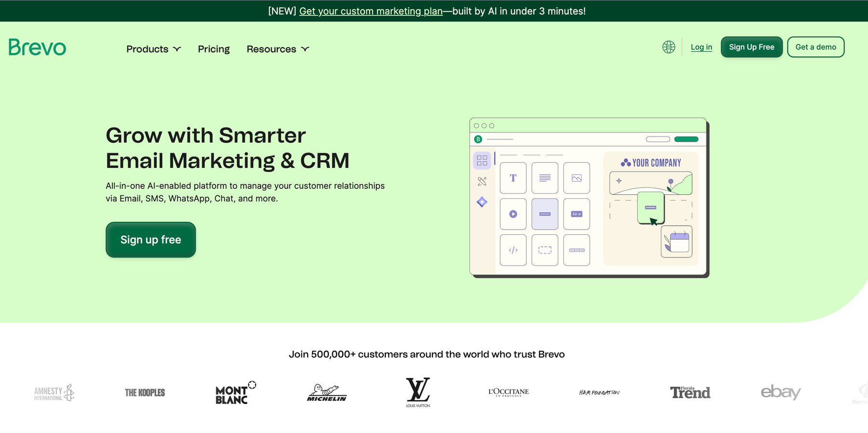
Task: Click the H&M Foundation logo
Action: [599, 392]
